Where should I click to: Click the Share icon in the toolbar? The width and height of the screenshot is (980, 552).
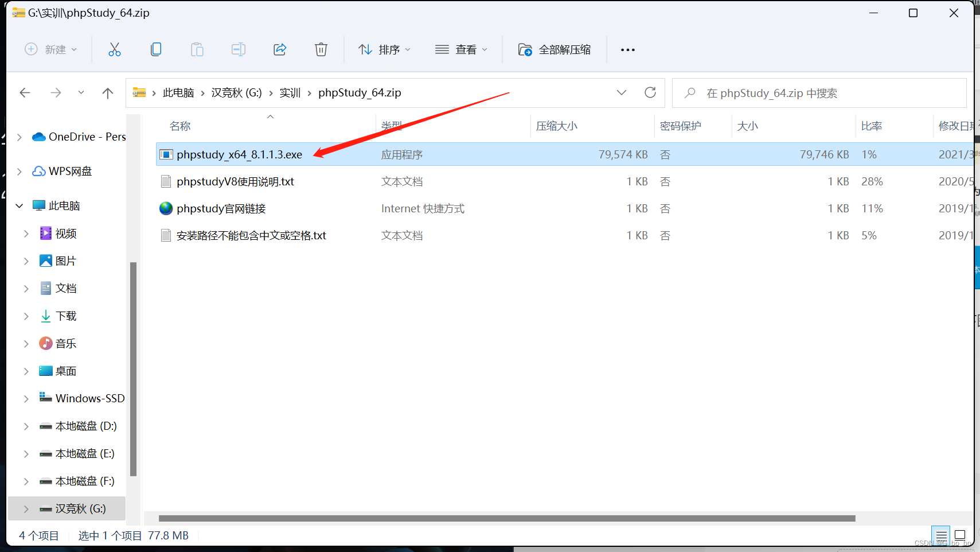pyautogui.click(x=280, y=49)
